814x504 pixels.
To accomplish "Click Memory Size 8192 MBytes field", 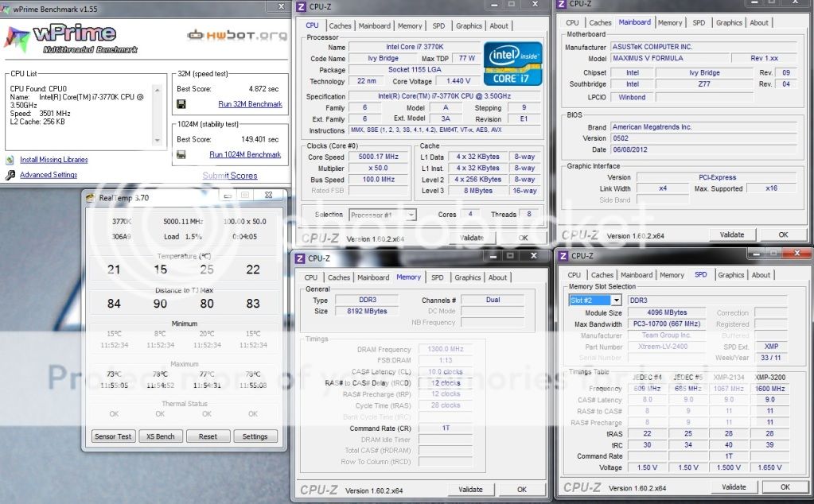I will coord(367,311).
